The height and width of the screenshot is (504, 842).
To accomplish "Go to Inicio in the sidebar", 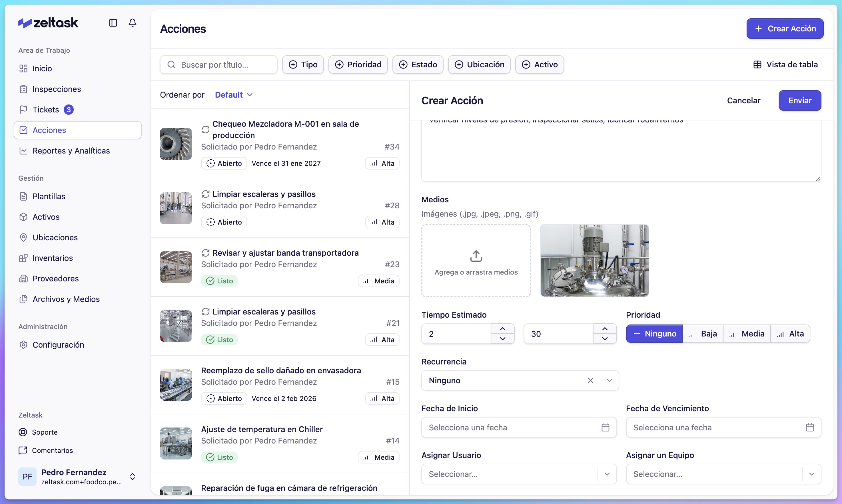I will [x=77, y=68].
